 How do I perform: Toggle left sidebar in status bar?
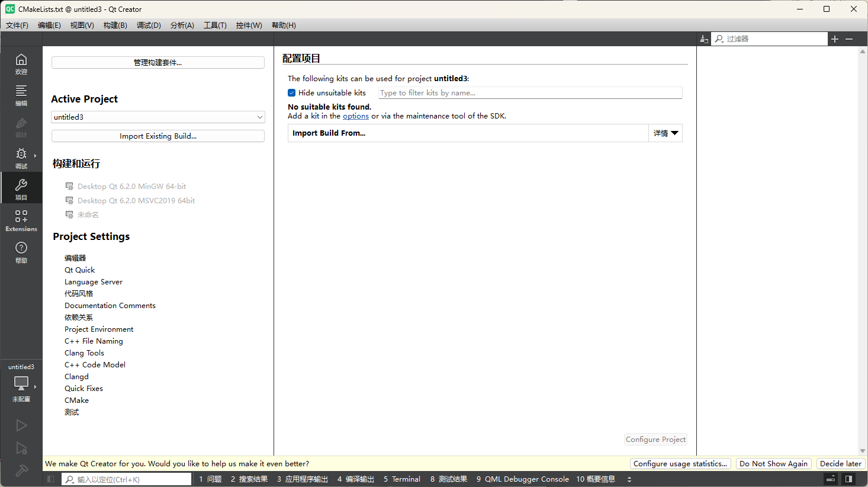pyautogui.click(x=51, y=479)
